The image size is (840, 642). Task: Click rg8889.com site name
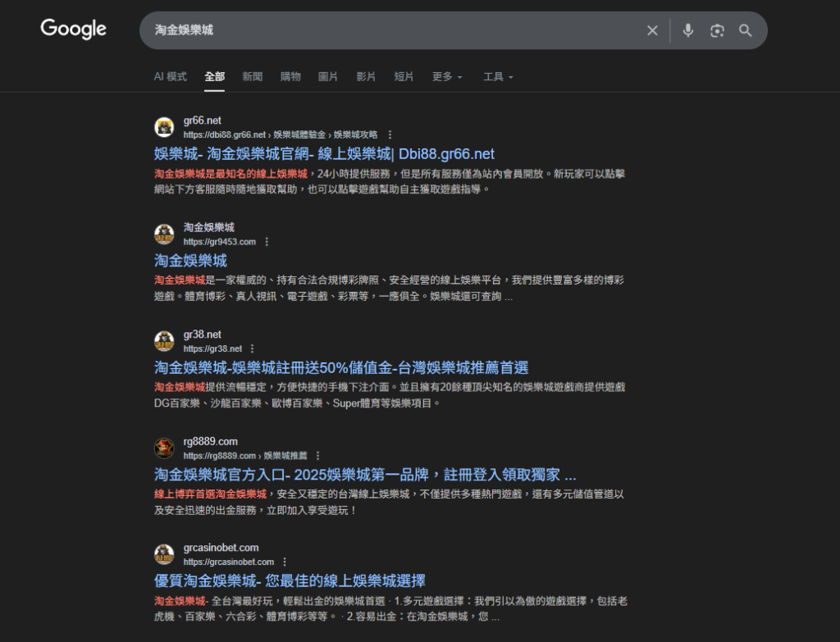pos(211,442)
